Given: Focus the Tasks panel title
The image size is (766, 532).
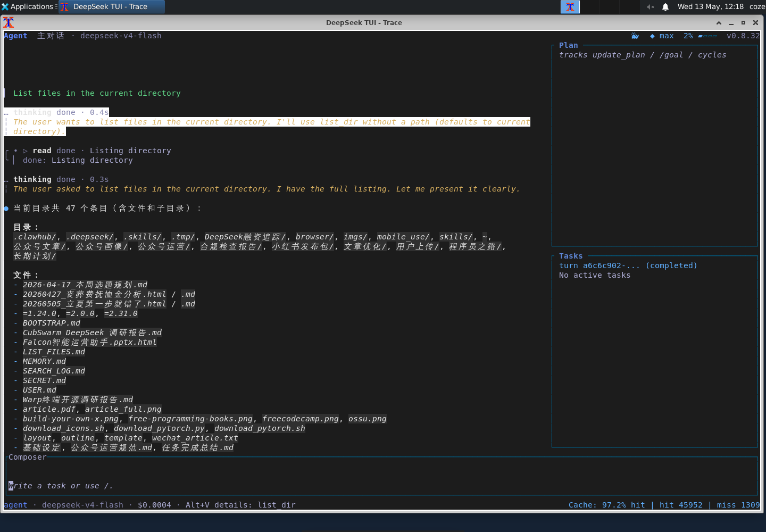Looking at the screenshot, I should point(571,256).
